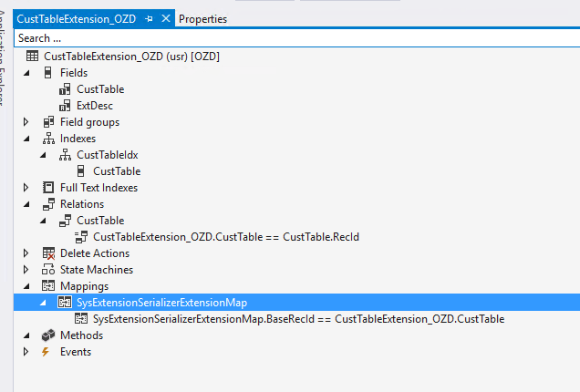Screen dimensions: 580x392
Task: Click the Indexes node icon
Action: pyautogui.click(x=48, y=139)
